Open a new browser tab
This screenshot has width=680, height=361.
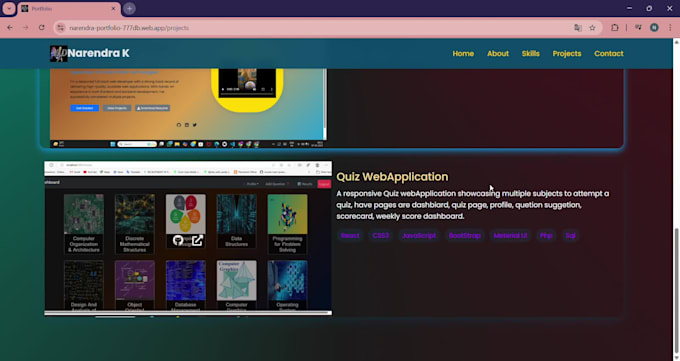(129, 9)
